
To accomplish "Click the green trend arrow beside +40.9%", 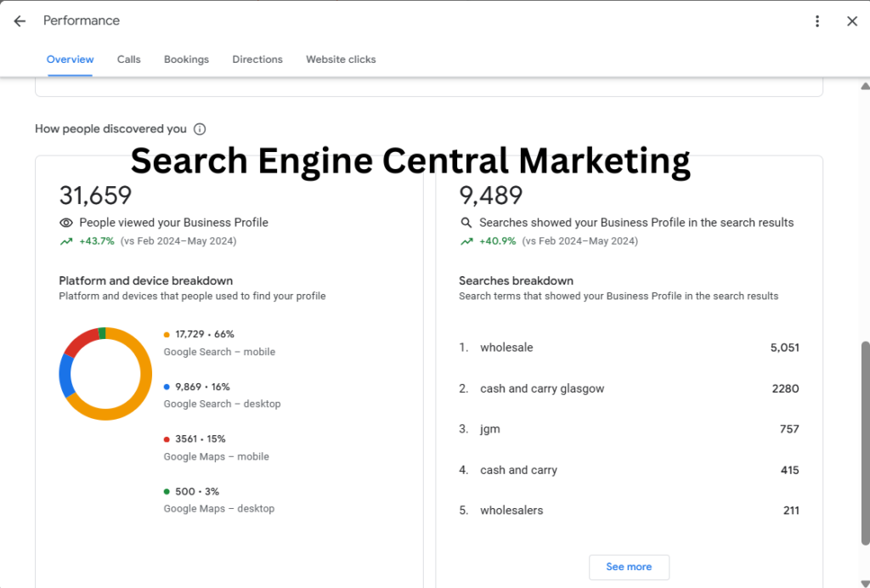I will 466,241.
